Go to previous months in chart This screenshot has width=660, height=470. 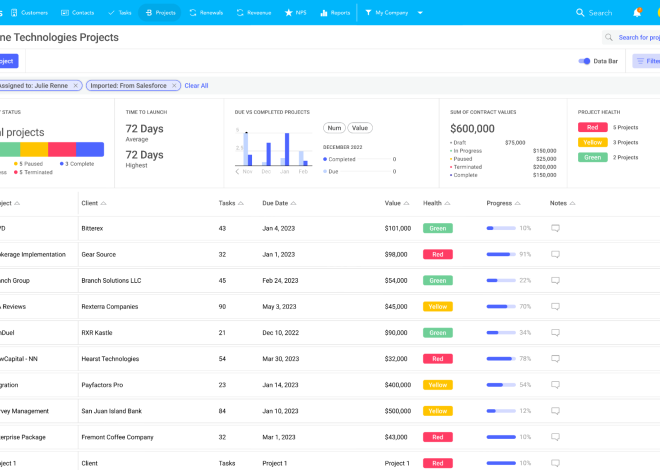(237, 171)
